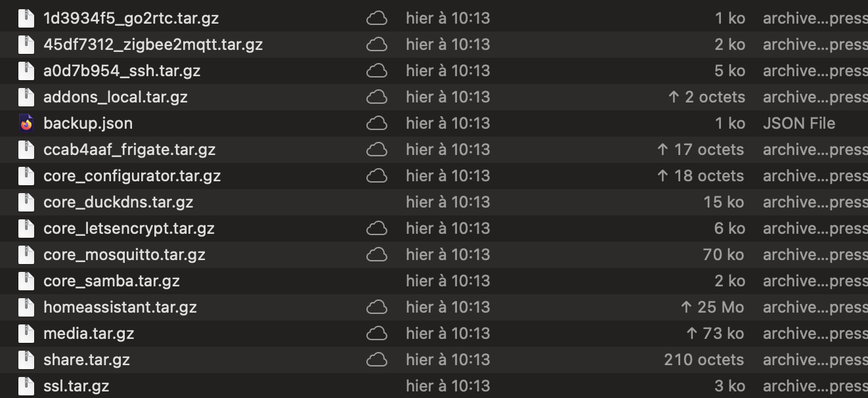This screenshot has width=868, height=398.
Task: Select the ccab4aaf_frigate.tar.gz file name
Action: (x=129, y=150)
